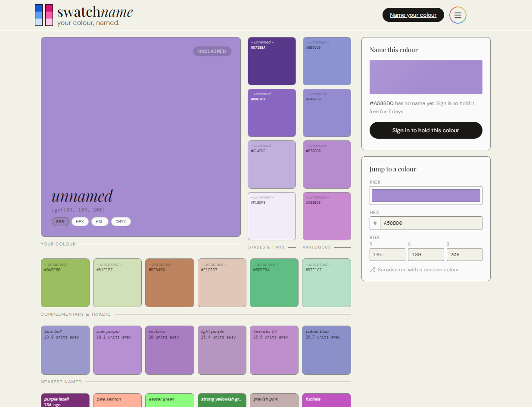The image size is (532, 407).
Task: Select analogous swatch #B78BD0
Action: [x=327, y=165]
